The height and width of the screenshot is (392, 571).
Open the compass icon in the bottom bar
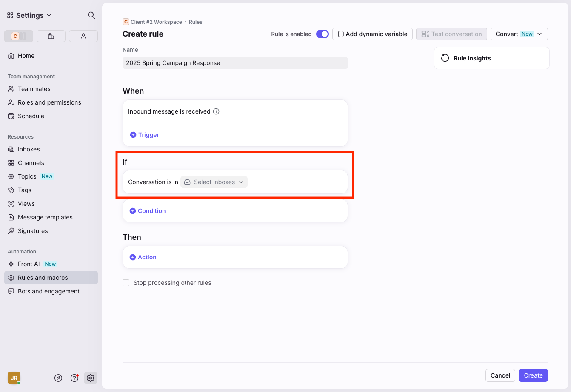[x=59, y=378]
